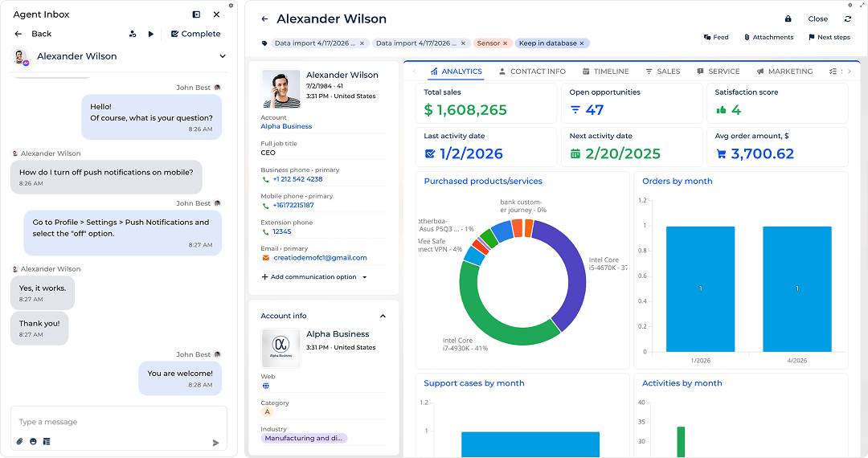Open Attachments panel
The height and width of the screenshot is (458, 868).
(x=768, y=37)
